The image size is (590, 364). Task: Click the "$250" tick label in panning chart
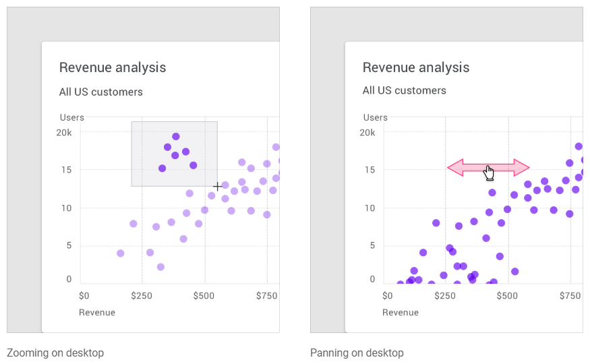coord(444,295)
